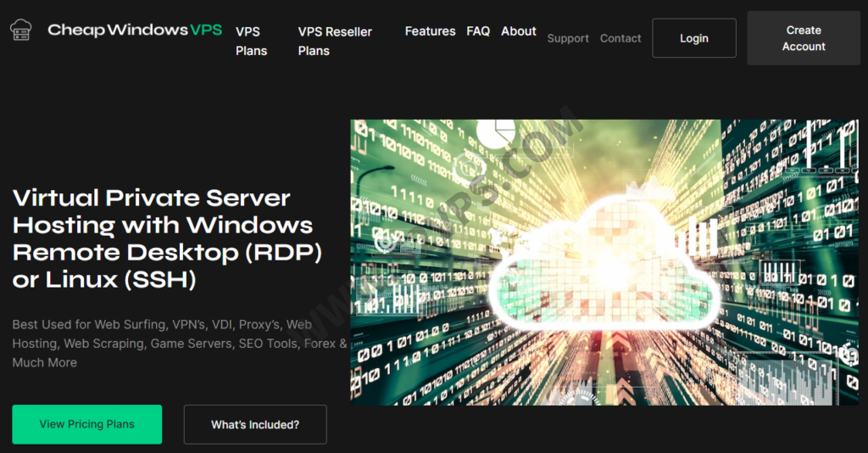Visit the About page

[x=519, y=31]
